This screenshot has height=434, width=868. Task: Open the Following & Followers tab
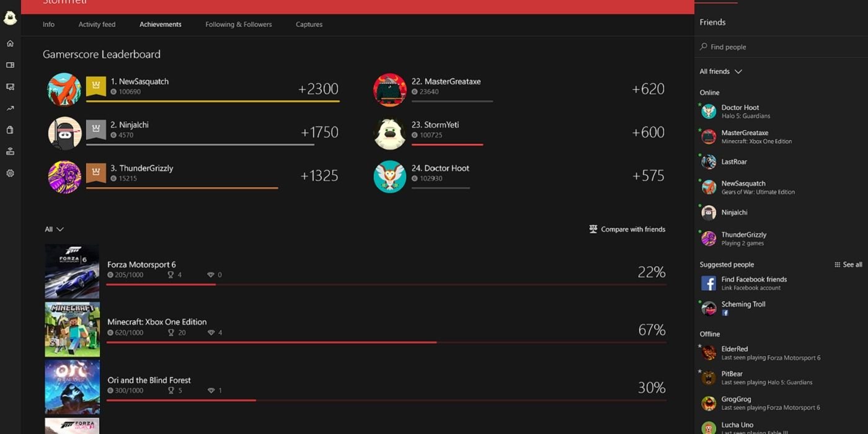(239, 24)
